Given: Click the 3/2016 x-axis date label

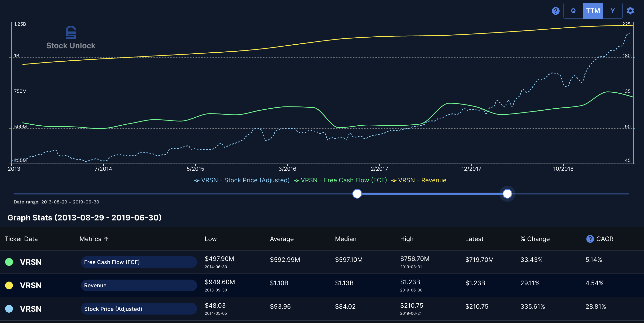Looking at the screenshot, I should [x=287, y=169].
